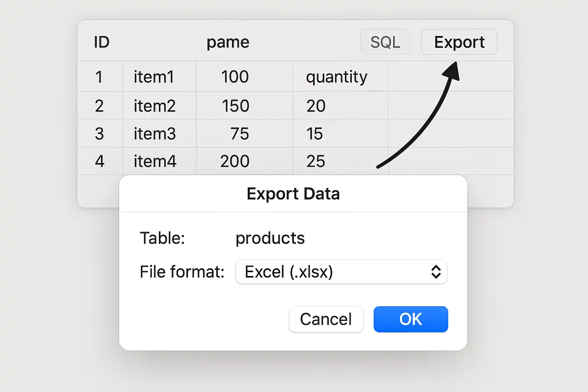Select the item1 cell

click(x=160, y=76)
